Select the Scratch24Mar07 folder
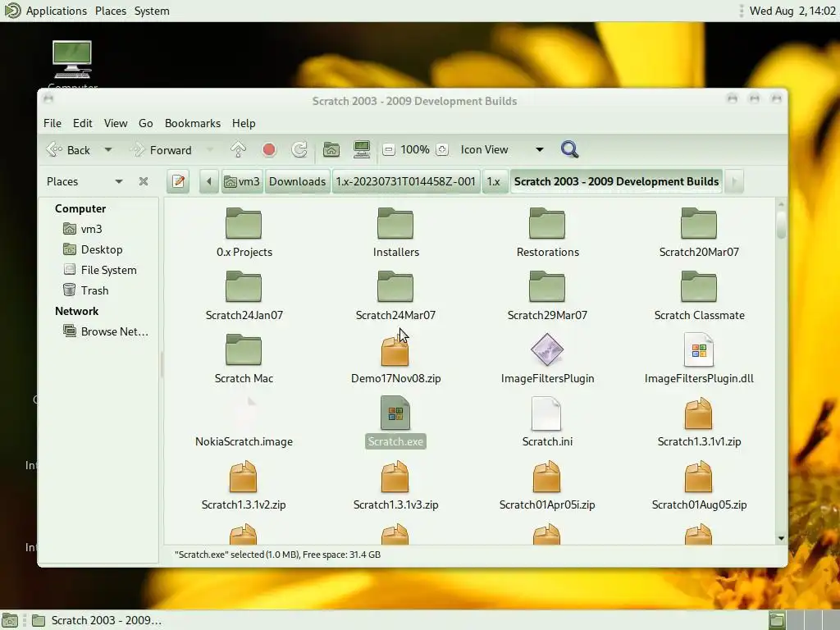Image resolution: width=840 pixels, height=630 pixels. (395, 295)
